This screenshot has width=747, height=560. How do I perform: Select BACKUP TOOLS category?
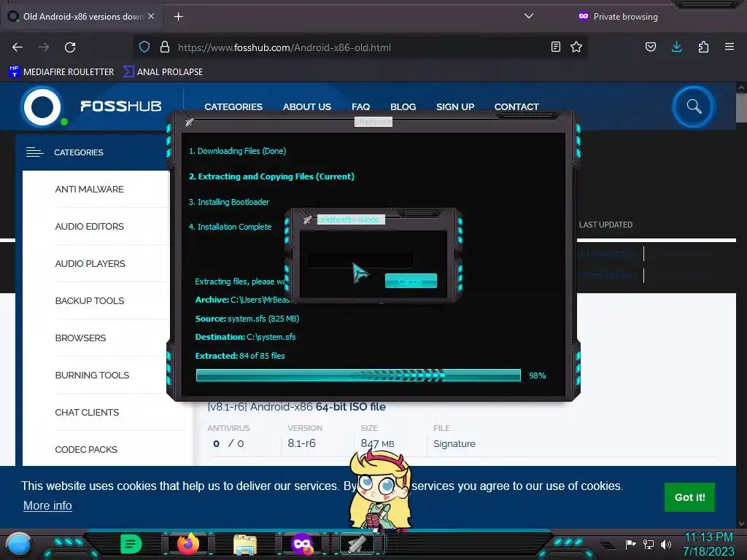(90, 301)
